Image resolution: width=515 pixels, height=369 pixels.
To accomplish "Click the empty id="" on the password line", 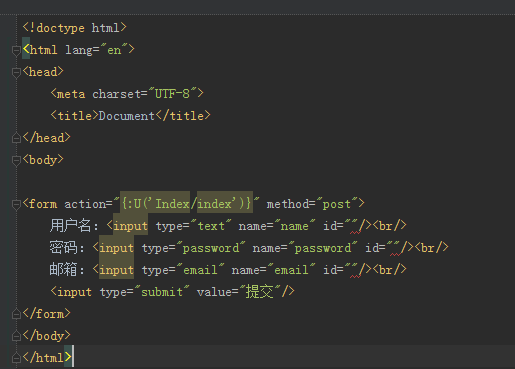I will click(383, 248).
